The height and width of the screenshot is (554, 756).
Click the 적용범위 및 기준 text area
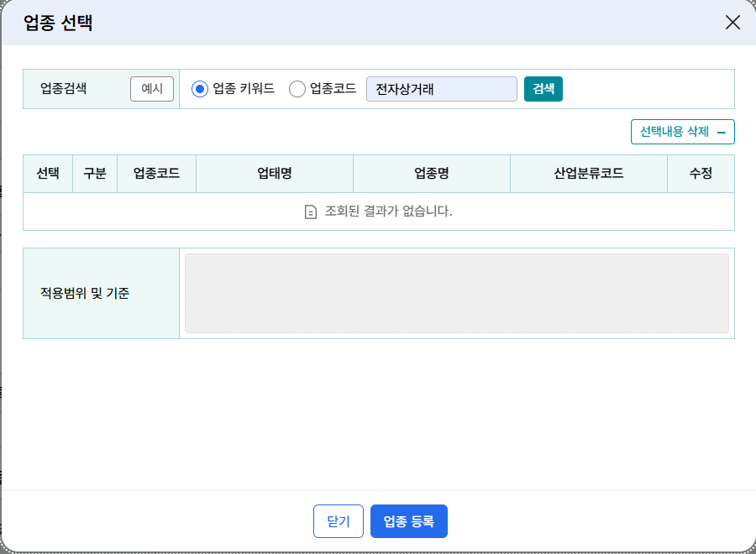click(457, 294)
